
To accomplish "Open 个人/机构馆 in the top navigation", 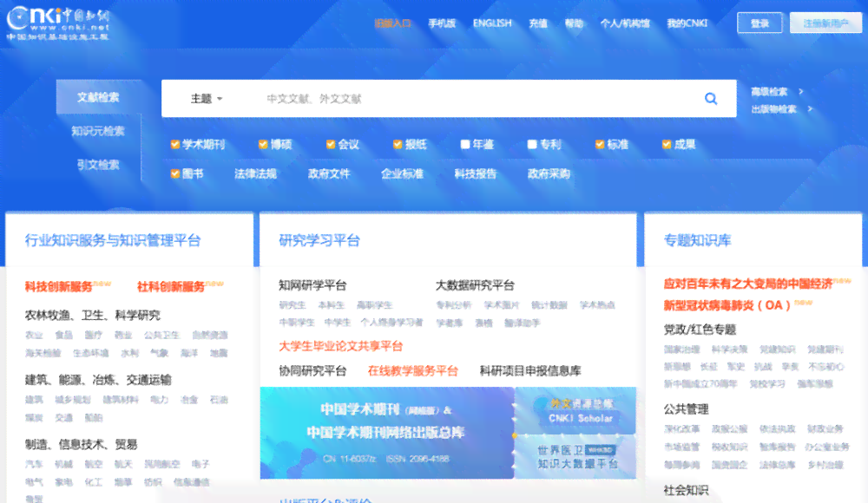I will [x=625, y=23].
